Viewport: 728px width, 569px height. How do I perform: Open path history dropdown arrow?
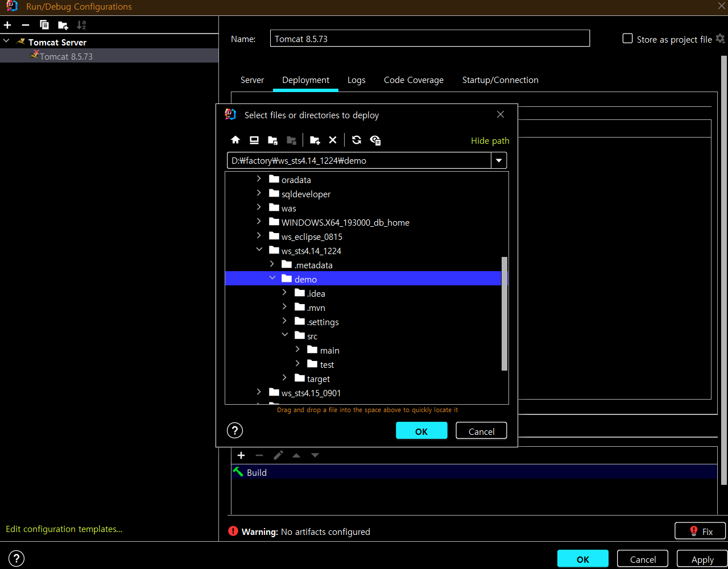pos(499,160)
